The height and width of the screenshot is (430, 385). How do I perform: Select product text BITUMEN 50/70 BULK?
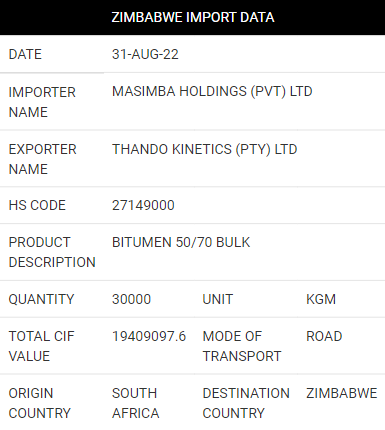coord(181,242)
